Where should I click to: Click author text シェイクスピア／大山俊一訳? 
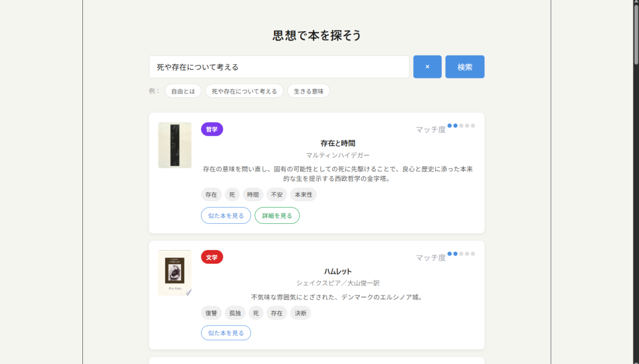(x=338, y=283)
